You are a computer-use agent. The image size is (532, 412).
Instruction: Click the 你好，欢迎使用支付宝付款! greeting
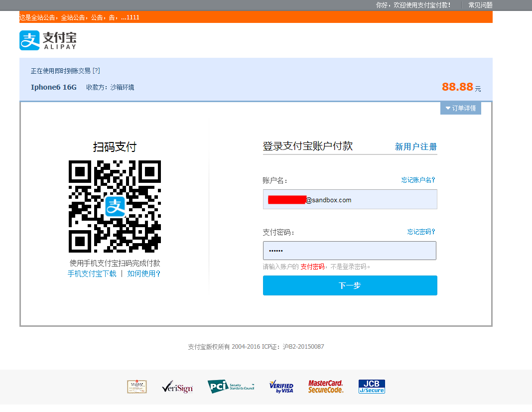pyautogui.click(x=413, y=5)
